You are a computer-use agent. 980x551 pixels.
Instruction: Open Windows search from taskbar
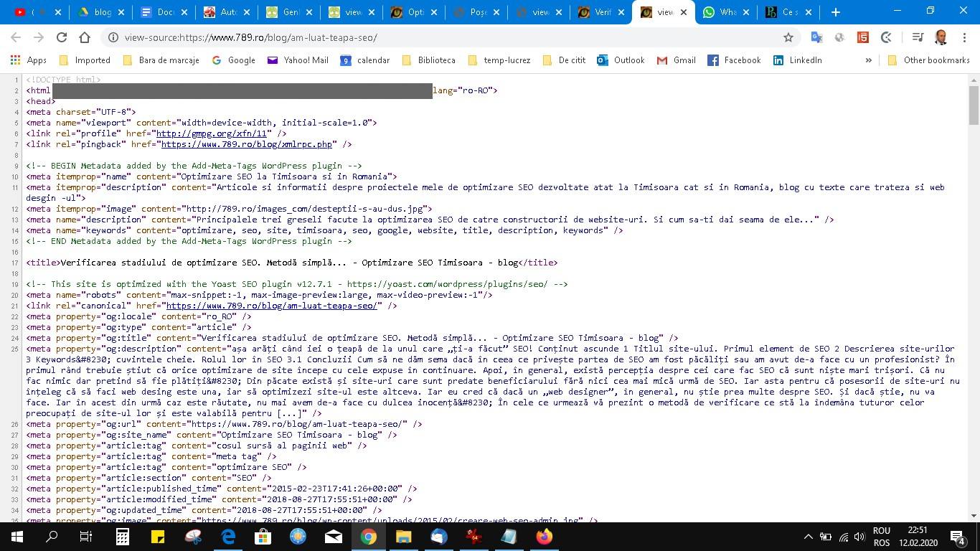52,537
